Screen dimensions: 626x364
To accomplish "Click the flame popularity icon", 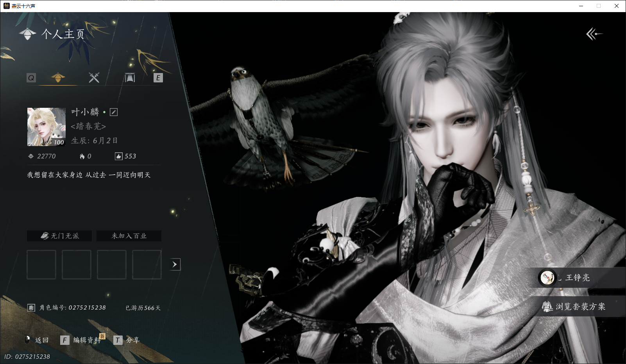I will coord(82,156).
